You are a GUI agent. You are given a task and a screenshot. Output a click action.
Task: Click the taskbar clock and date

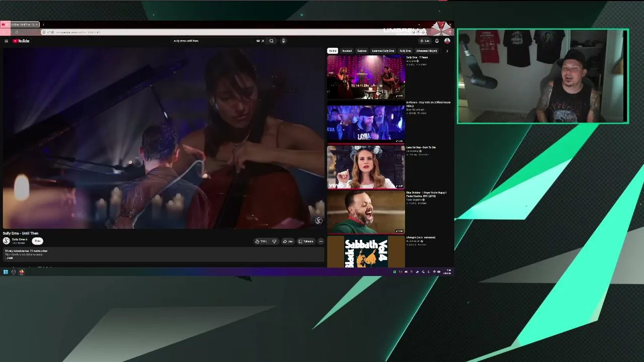448,272
